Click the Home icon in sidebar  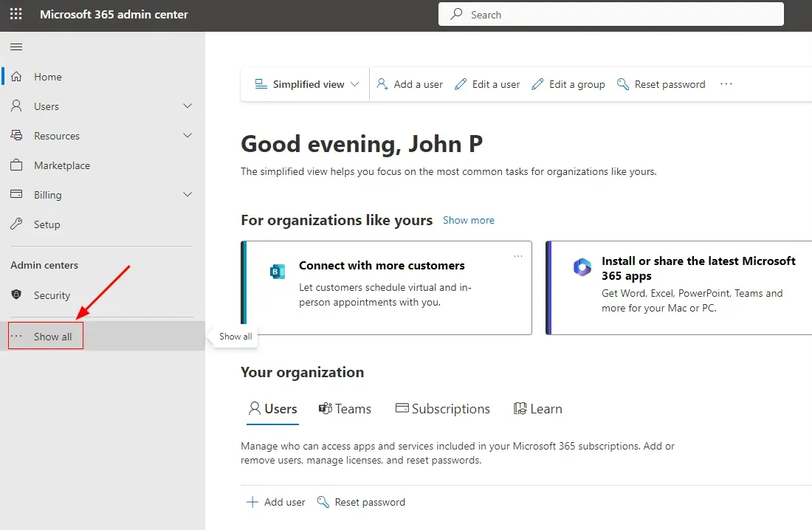[16, 77]
